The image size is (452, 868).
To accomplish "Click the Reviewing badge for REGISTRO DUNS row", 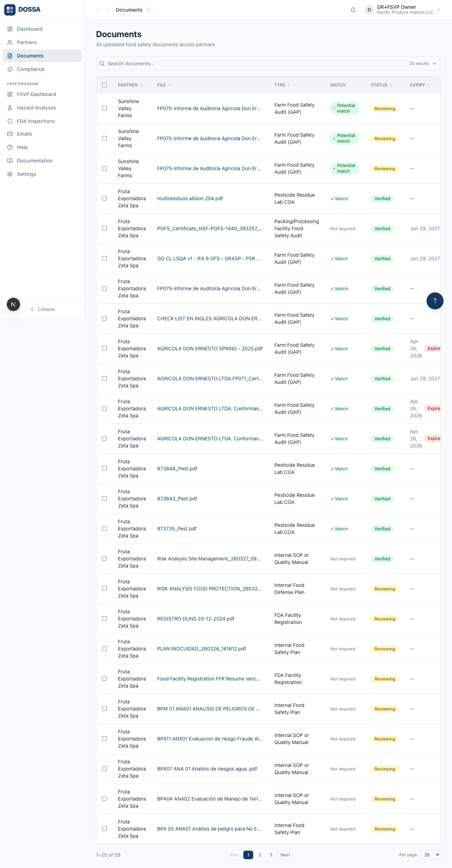I will point(385,619).
